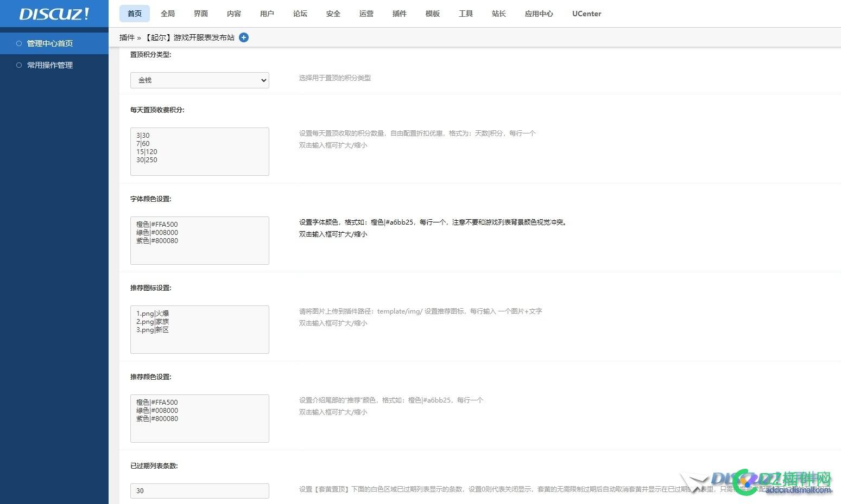Click the Discuz! logo
The height and width of the screenshot is (504, 841).
pos(54,14)
